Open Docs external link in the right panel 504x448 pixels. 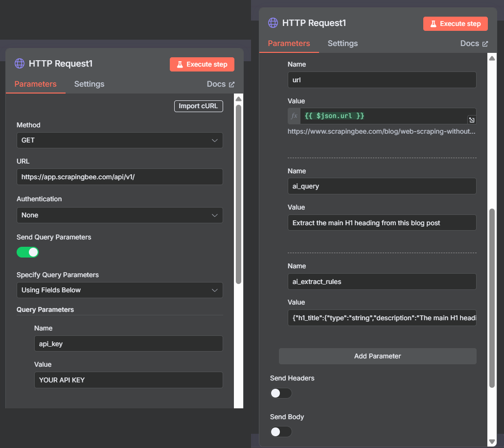474,44
